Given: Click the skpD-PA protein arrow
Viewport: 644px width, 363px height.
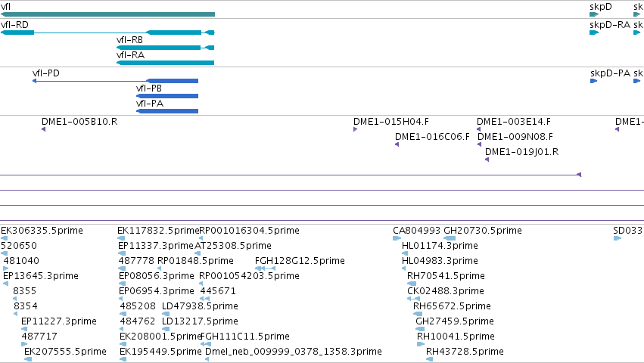Looking at the screenshot, I should click(593, 81).
